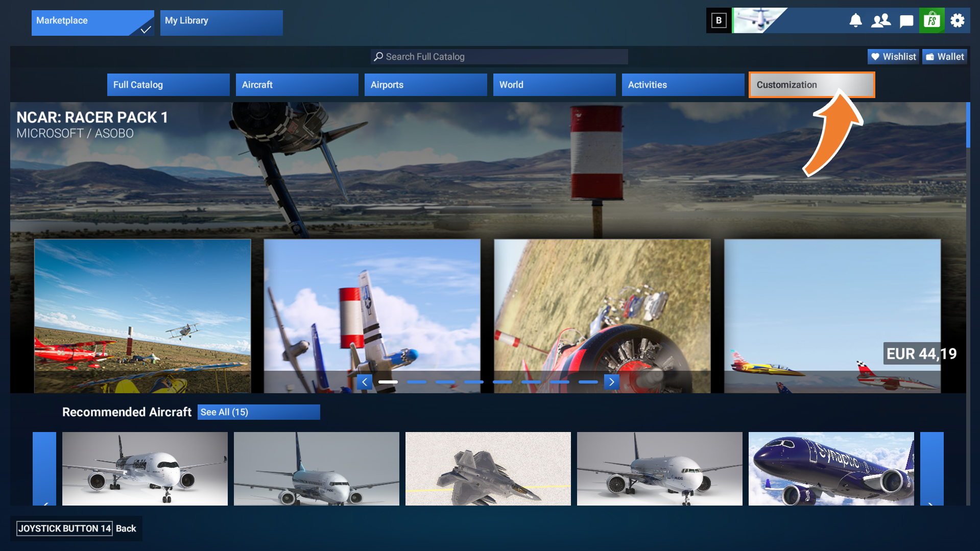The image size is (980, 551).
Task: Open the jet racers thumbnail with price
Action: 832,316
